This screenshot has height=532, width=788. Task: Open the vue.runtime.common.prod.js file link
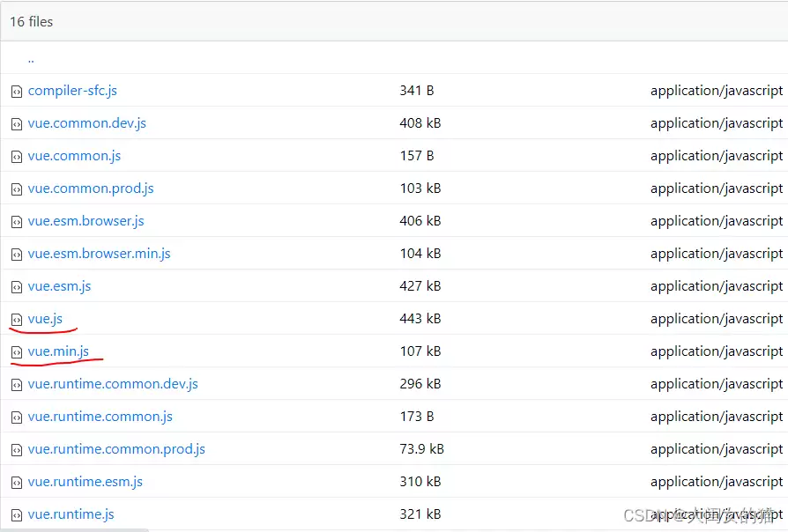click(x=116, y=449)
